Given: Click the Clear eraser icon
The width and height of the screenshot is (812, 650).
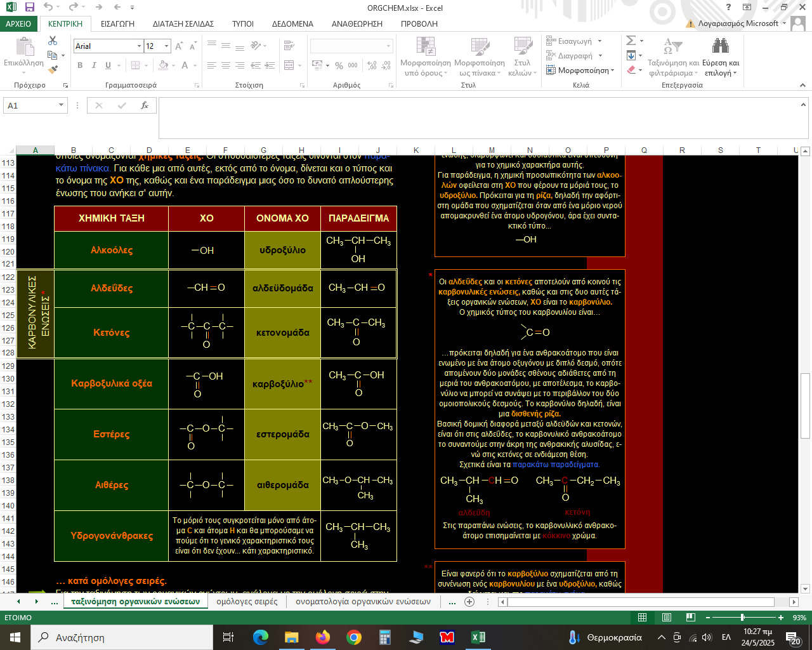Looking at the screenshot, I should point(631,70).
